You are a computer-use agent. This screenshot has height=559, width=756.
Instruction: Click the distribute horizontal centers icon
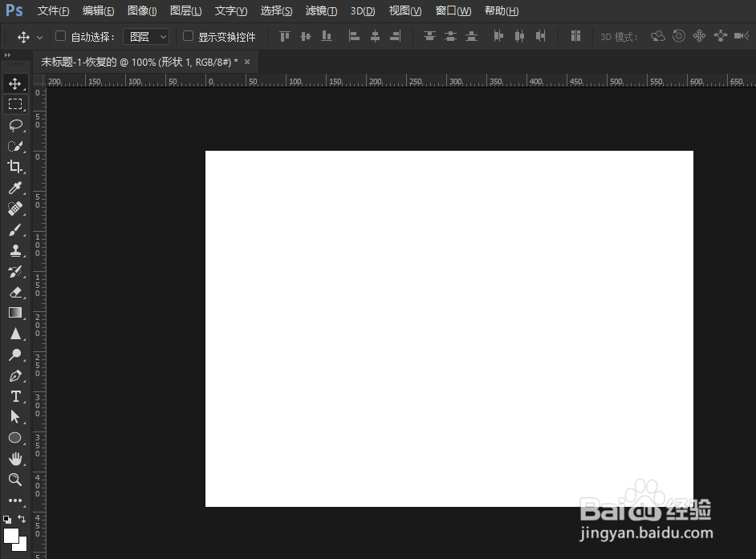(x=519, y=36)
